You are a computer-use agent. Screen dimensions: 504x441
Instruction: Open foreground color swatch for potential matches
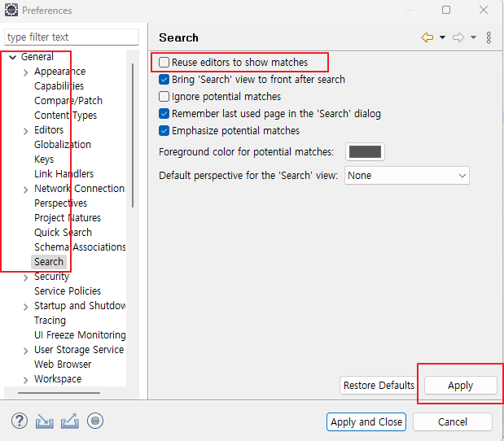365,151
